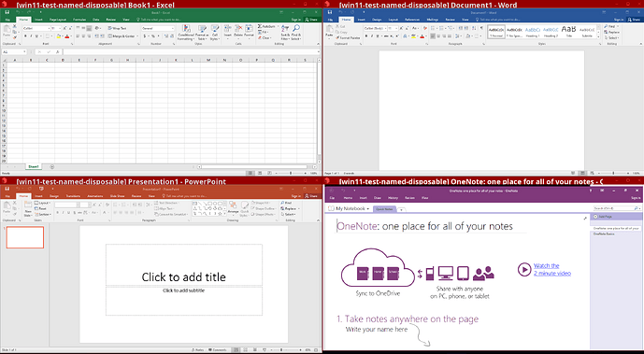Click Sign in in Excel

tap(296, 20)
